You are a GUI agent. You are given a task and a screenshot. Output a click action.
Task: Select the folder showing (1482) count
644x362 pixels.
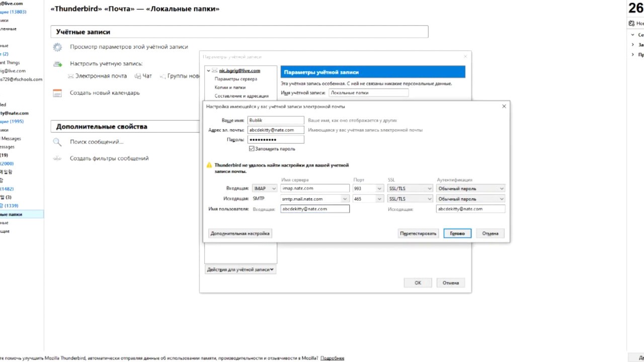[x=22, y=189]
